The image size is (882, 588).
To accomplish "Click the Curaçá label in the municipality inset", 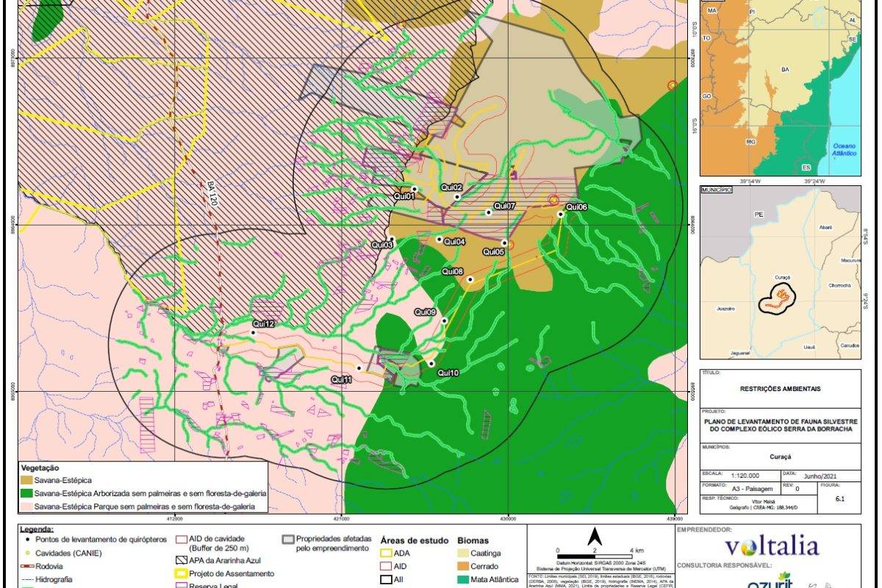I will pyautogui.click(x=782, y=278).
